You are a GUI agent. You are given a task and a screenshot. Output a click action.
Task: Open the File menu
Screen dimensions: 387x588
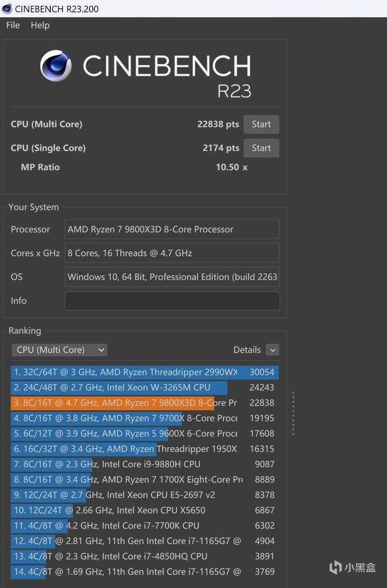(x=13, y=25)
